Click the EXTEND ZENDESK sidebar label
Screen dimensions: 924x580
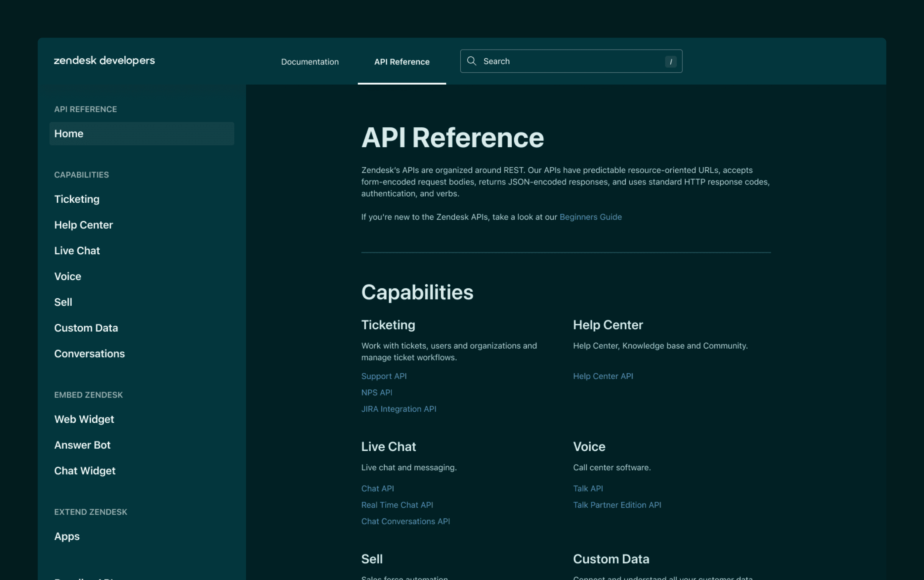tap(90, 512)
